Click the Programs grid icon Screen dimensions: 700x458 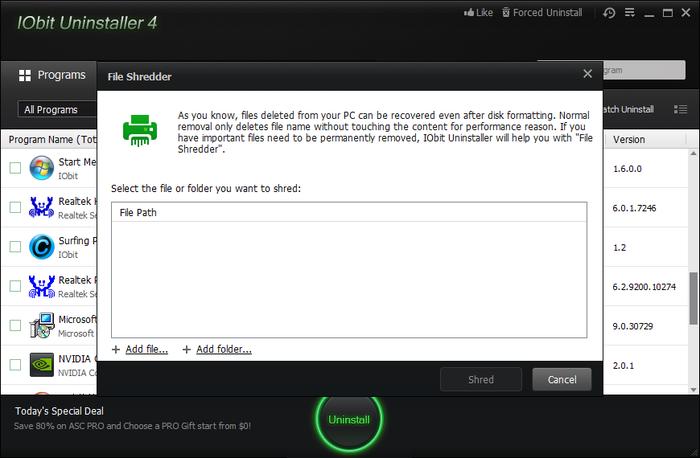pos(25,75)
